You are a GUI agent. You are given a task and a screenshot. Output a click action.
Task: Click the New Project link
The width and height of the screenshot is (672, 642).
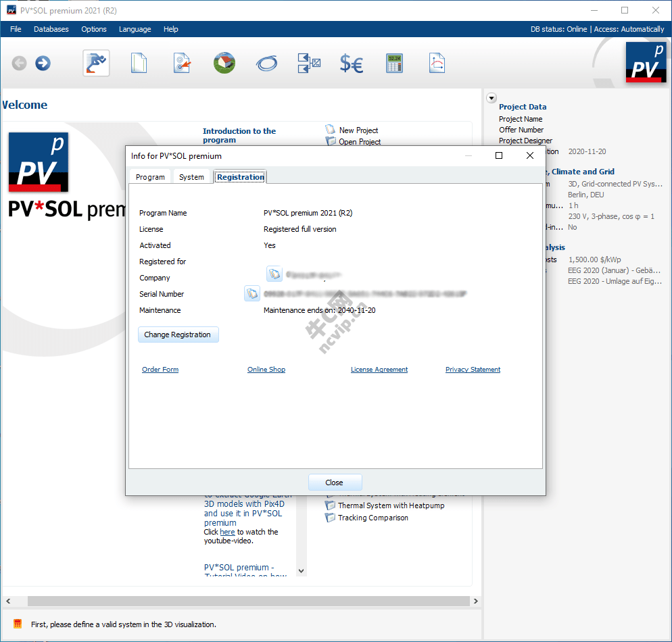click(359, 130)
